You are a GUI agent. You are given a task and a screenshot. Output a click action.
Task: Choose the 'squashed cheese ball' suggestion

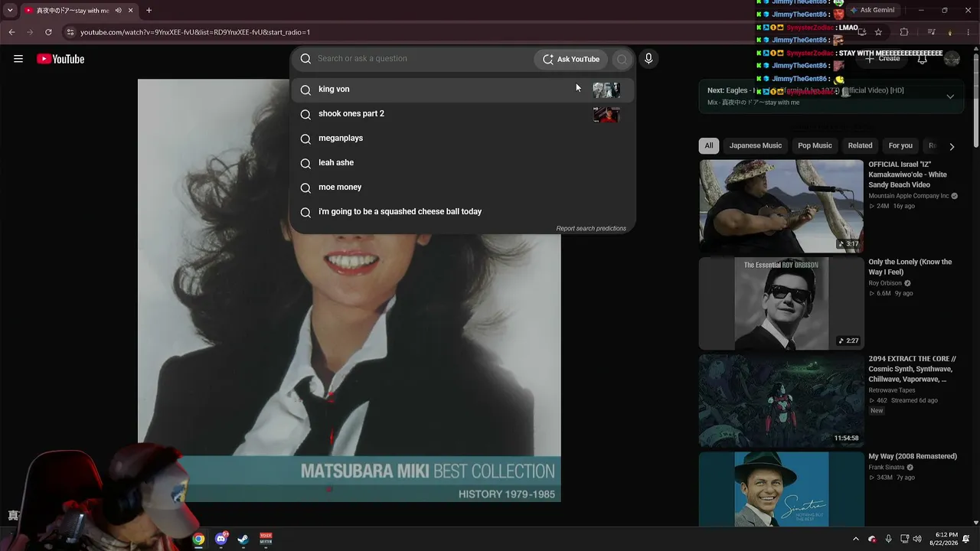point(462,212)
